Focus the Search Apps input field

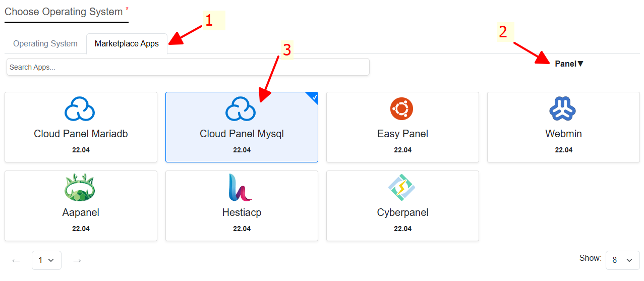[x=188, y=67]
